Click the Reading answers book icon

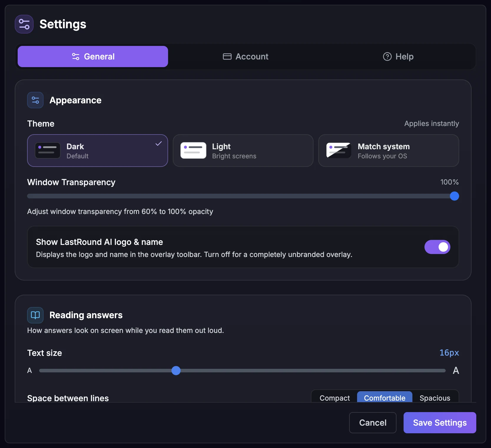35,315
